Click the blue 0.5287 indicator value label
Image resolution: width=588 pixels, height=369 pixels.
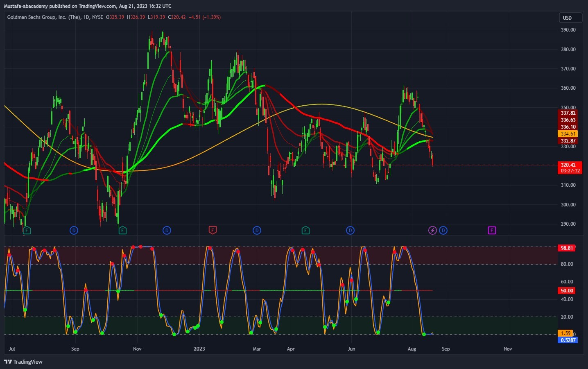568,340
